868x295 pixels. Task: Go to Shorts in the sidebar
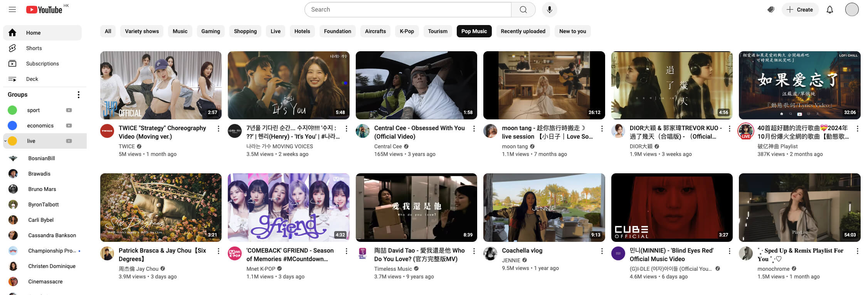42,48
